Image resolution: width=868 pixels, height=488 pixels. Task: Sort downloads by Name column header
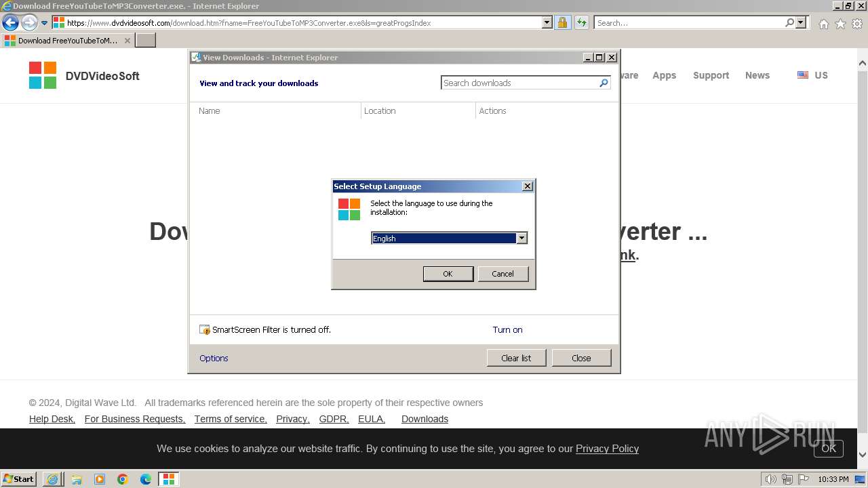point(209,110)
